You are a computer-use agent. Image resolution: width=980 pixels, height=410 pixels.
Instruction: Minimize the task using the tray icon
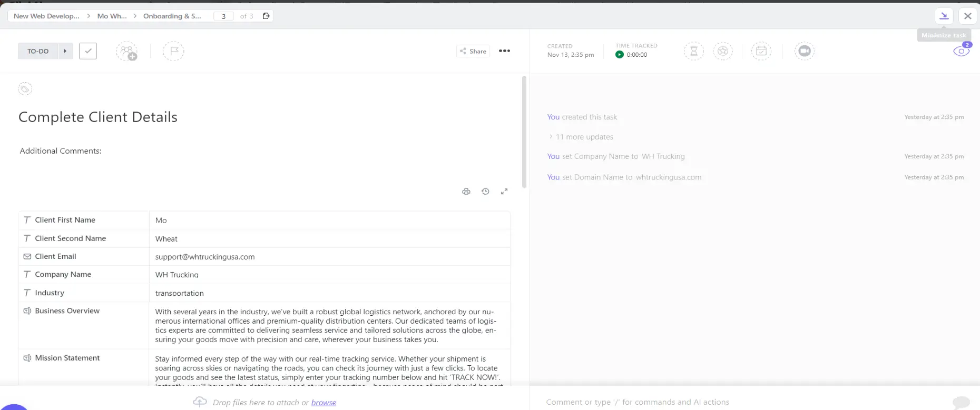pyautogui.click(x=944, y=16)
